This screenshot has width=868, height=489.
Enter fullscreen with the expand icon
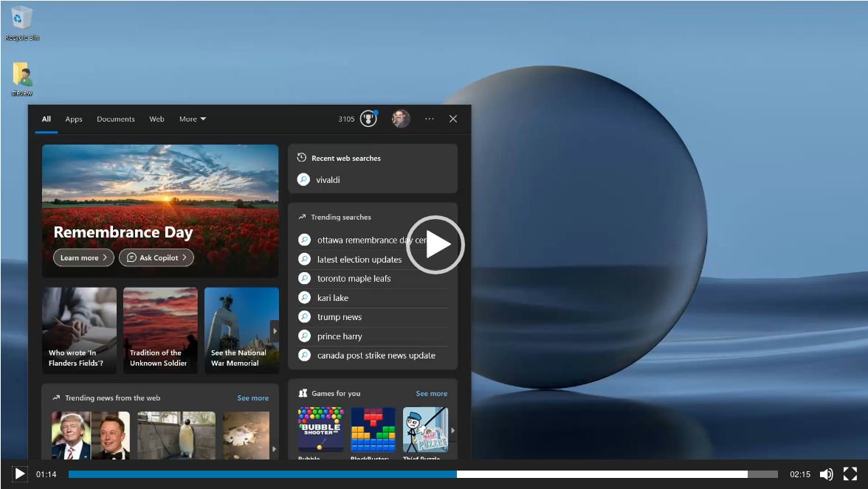pyautogui.click(x=850, y=474)
